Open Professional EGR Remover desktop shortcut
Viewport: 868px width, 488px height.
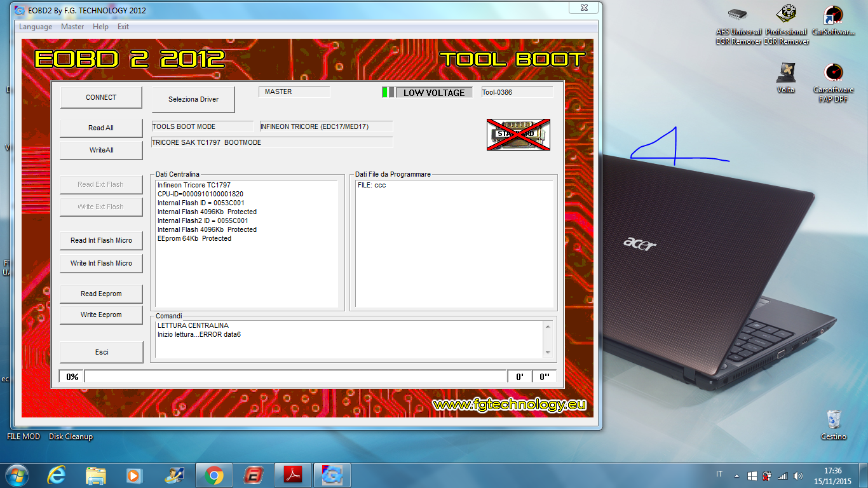[786, 25]
